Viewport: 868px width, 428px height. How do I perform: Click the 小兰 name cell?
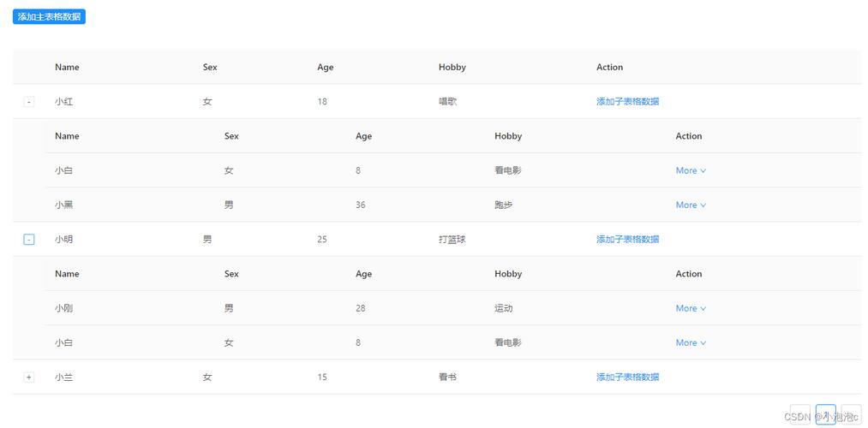tap(64, 377)
